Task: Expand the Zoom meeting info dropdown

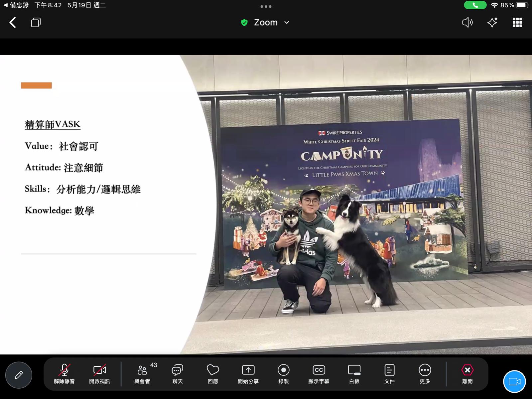Action: pos(266,22)
